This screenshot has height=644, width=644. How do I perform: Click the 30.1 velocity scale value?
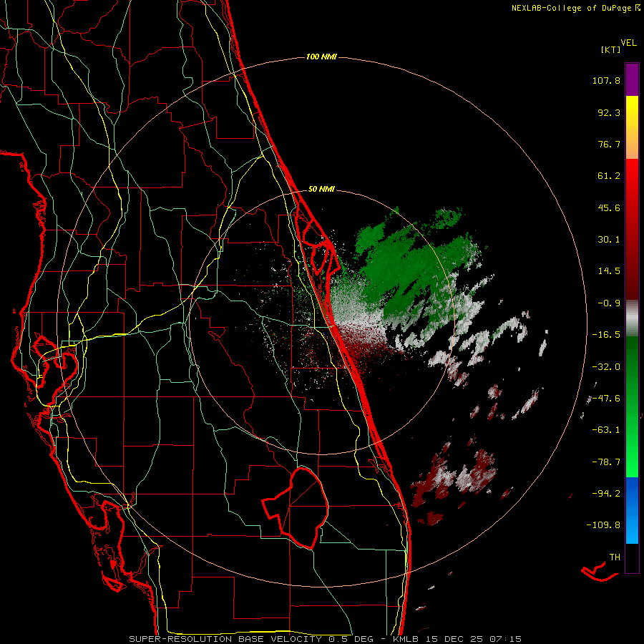609,240
